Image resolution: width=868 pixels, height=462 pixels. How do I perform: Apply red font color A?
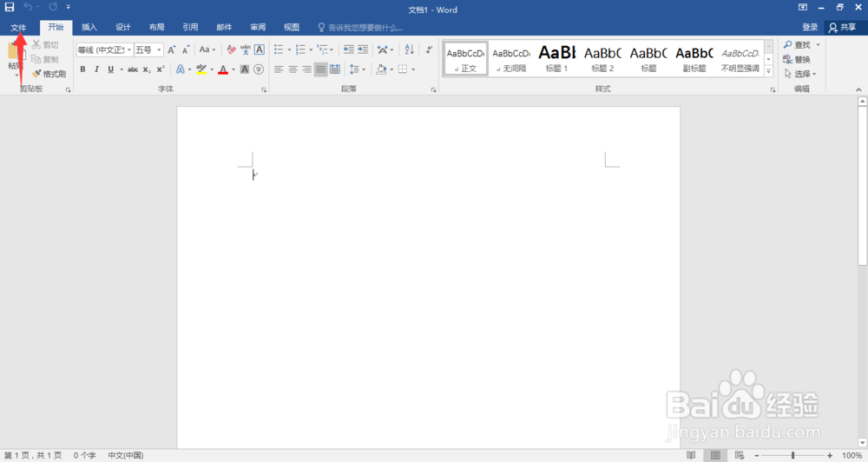pos(223,69)
